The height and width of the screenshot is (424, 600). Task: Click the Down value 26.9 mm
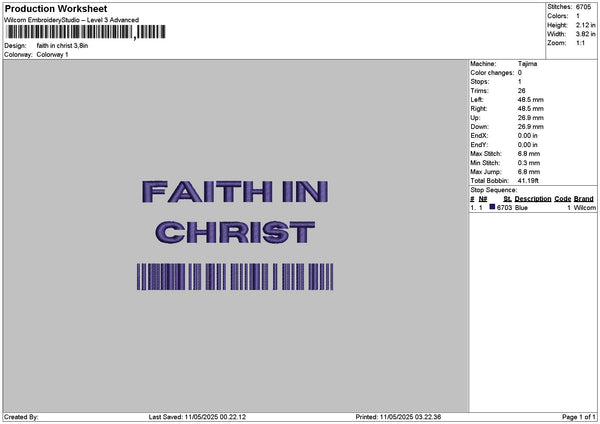[530, 127]
